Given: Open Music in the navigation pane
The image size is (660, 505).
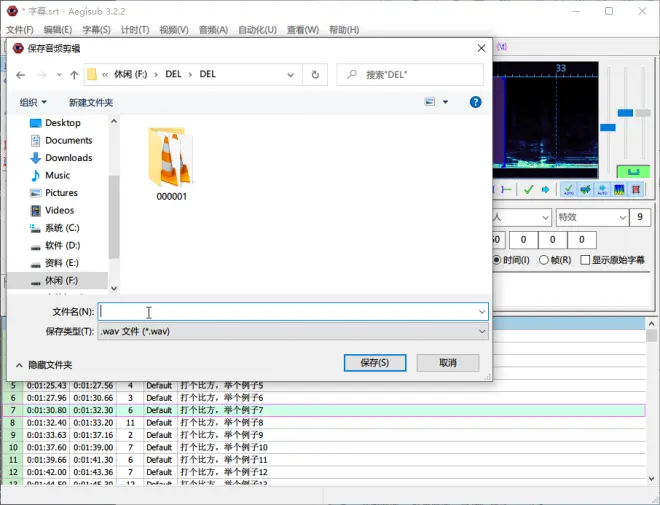Looking at the screenshot, I should [x=58, y=175].
